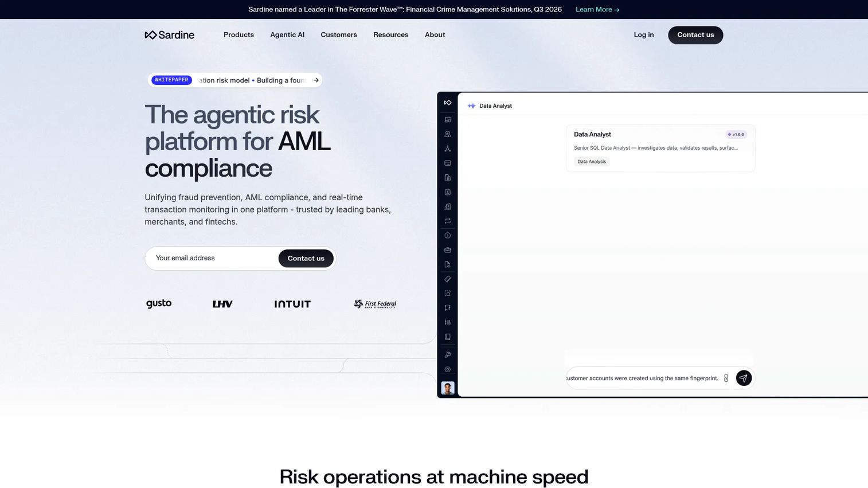Click the First Federal bank logo
Image resolution: width=868 pixels, height=488 pixels.
click(375, 304)
